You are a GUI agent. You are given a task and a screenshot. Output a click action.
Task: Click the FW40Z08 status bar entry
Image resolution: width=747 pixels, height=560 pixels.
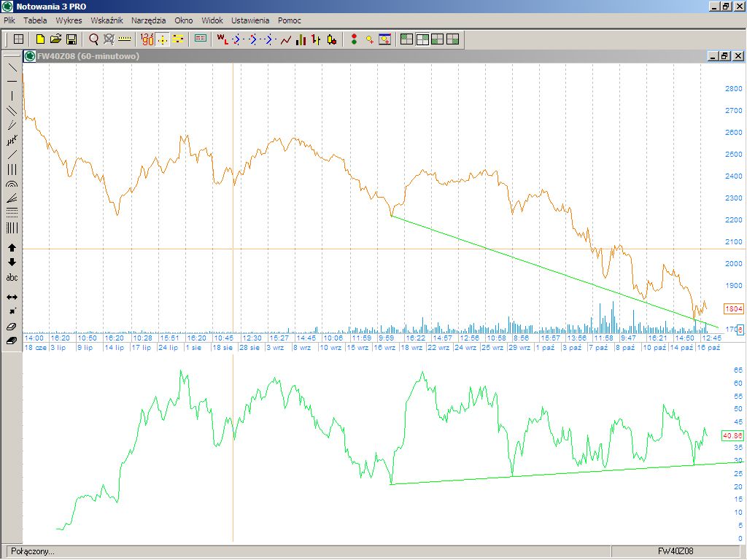[x=676, y=551]
